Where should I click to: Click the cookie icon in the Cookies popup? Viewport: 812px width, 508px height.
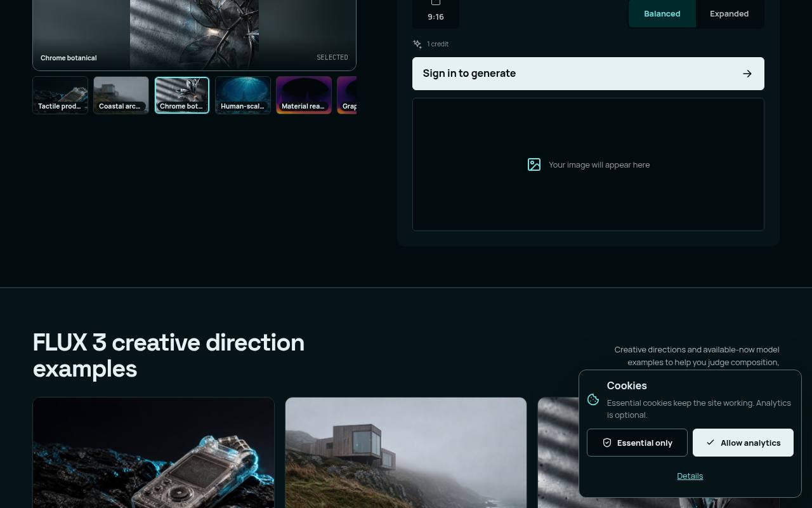593,399
